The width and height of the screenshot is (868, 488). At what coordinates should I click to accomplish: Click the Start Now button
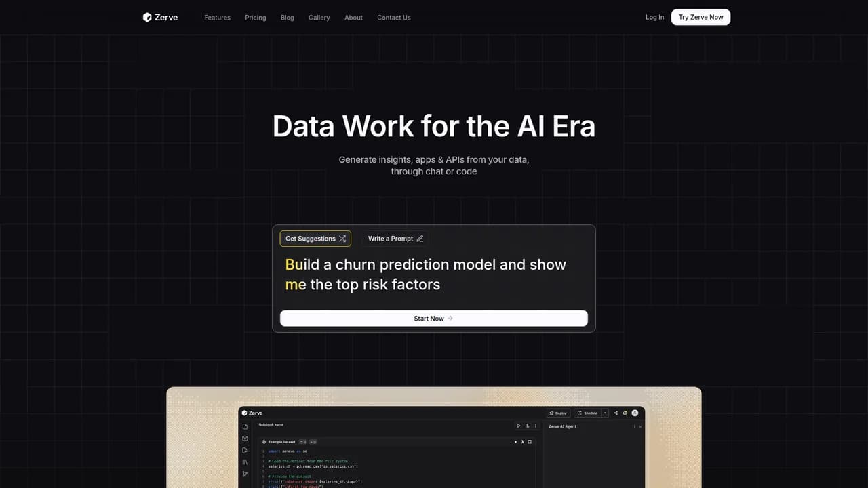(434, 319)
